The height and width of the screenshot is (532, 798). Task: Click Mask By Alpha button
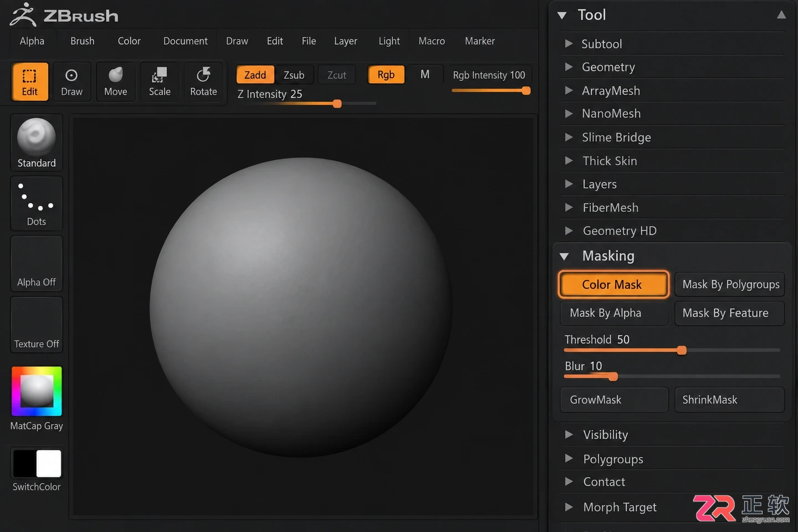coord(614,313)
